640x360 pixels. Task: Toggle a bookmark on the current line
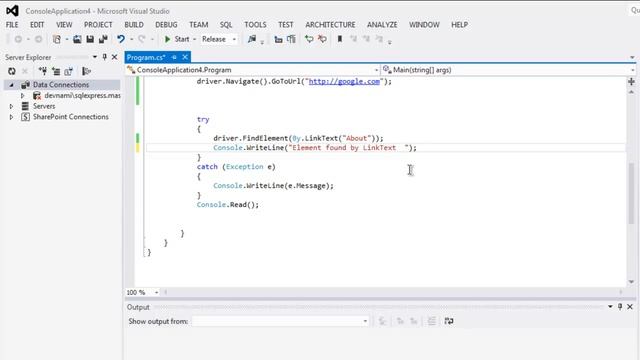pos(340,39)
